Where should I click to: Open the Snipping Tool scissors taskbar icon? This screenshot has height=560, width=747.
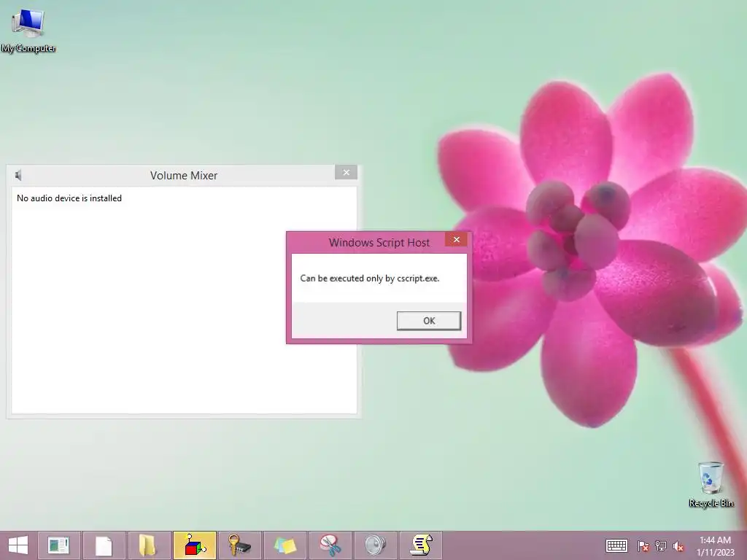(x=330, y=545)
